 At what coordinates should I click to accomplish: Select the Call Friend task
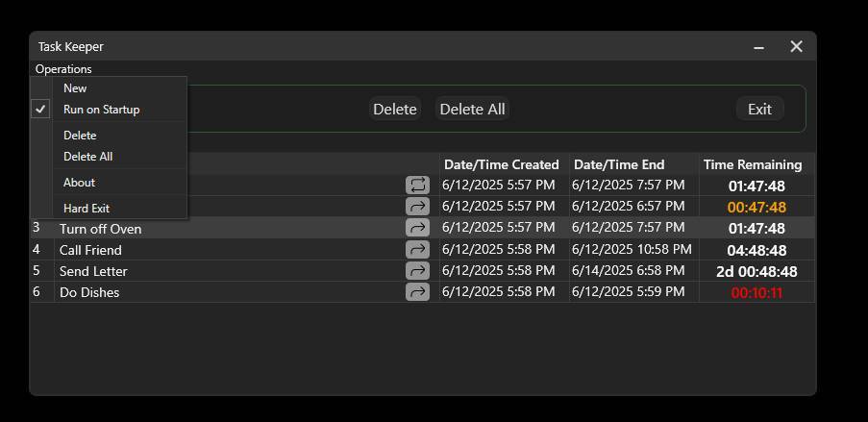click(x=90, y=250)
